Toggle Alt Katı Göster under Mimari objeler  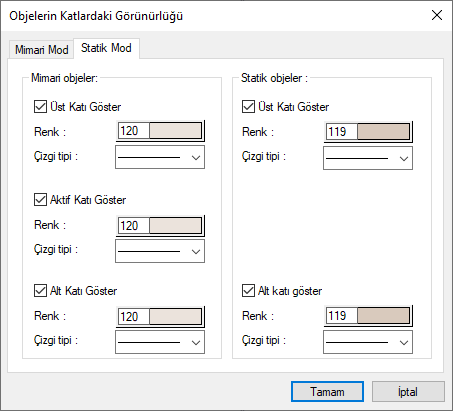tap(40, 291)
